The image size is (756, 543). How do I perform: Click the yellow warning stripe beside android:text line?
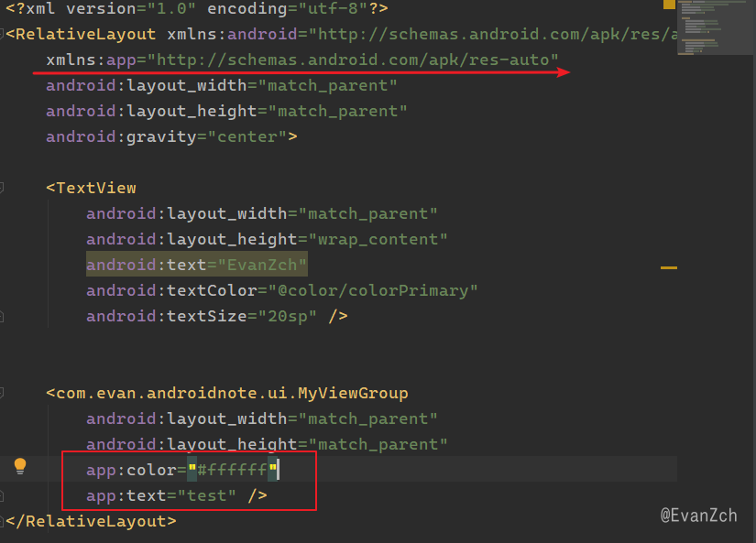click(669, 267)
